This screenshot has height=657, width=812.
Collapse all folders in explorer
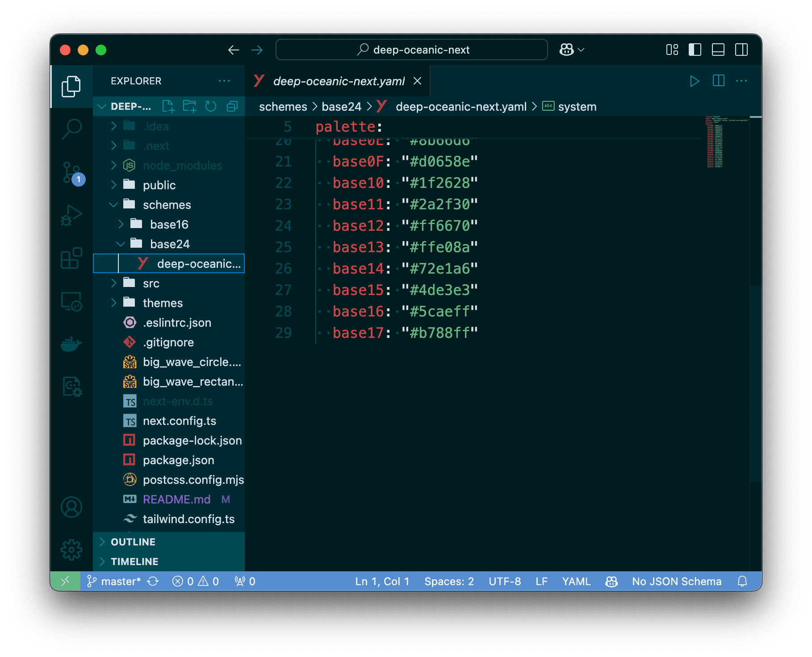coord(232,106)
